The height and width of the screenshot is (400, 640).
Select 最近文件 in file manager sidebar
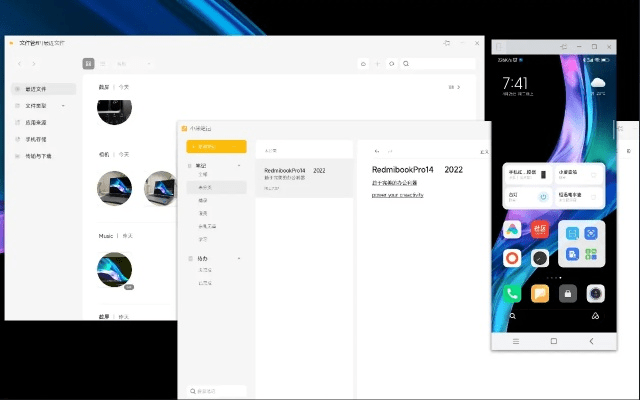[x=43, y=89]
